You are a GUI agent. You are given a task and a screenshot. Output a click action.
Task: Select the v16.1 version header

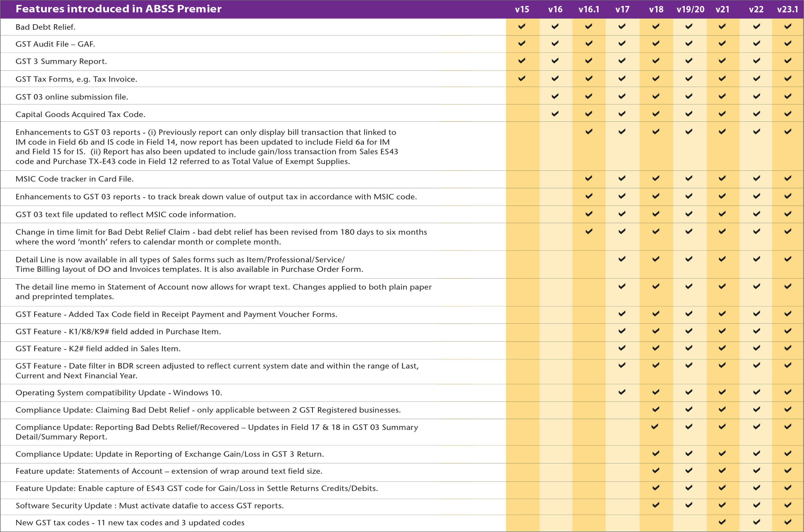(x=589, y=10)
